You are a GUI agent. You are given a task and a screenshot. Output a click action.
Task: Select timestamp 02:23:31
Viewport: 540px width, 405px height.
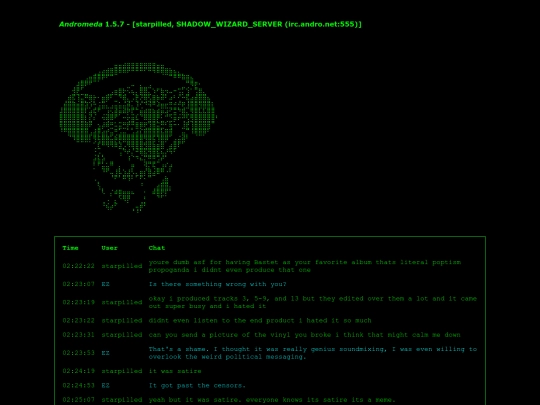pos(79,335)
